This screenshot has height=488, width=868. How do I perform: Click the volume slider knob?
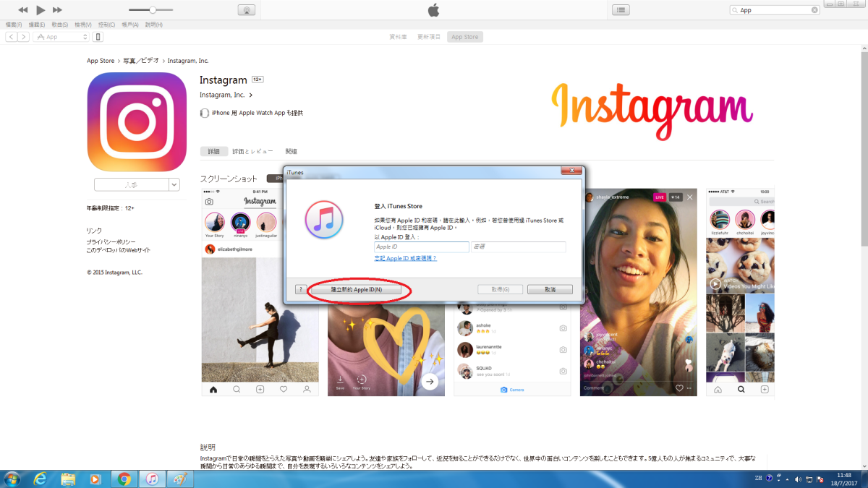(x=153, y=10)
